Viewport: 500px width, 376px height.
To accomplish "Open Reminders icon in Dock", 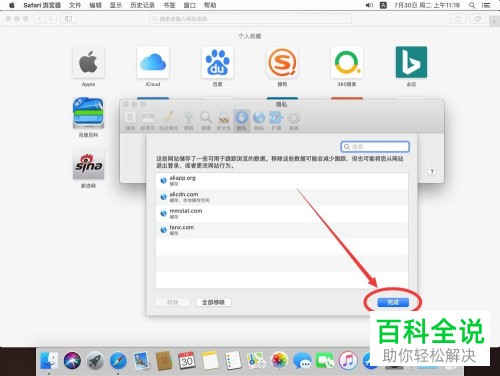I will (x=233, y=361).
